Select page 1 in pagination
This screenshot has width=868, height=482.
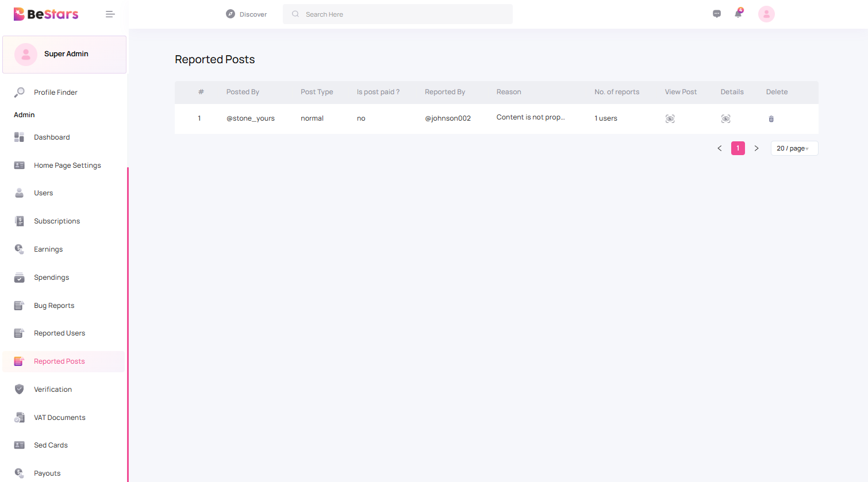(x=738, y=148)
